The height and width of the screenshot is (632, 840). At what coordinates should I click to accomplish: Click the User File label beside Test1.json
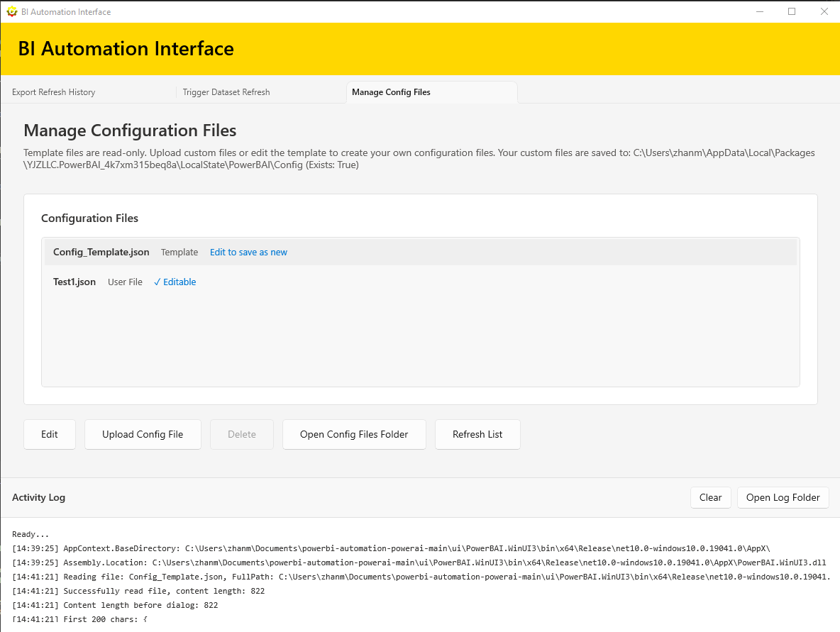pyautogui.click(x=125, y=282)
